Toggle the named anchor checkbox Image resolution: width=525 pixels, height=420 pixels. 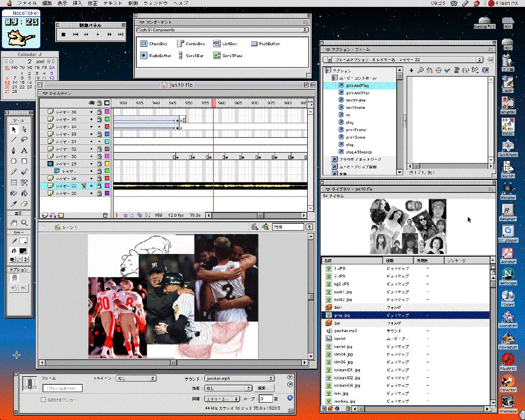pyautogui.click(x=44, y=399)
